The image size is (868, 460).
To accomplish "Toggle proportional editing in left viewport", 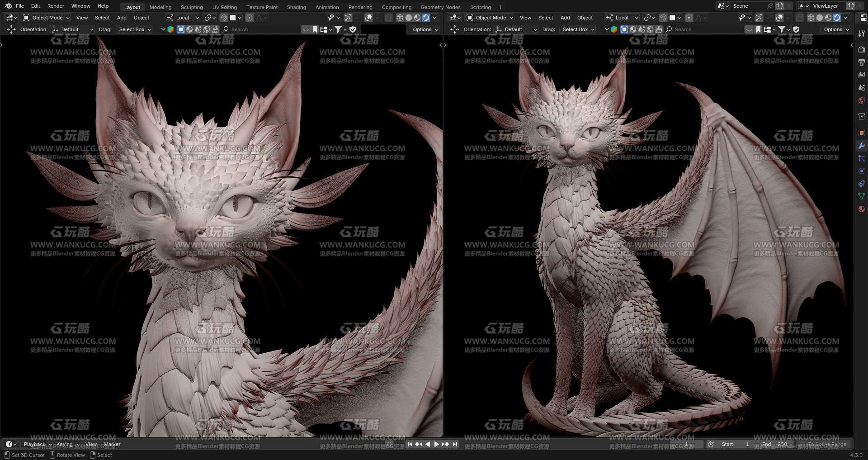I will pos(249,18).
